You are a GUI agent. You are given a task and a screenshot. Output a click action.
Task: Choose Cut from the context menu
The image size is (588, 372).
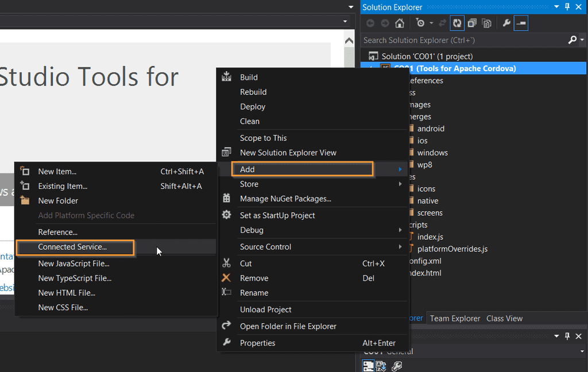point(312,263)
